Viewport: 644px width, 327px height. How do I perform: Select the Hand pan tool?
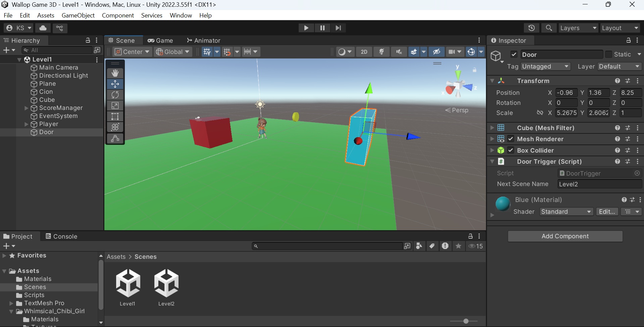click(x=115, y=73)
